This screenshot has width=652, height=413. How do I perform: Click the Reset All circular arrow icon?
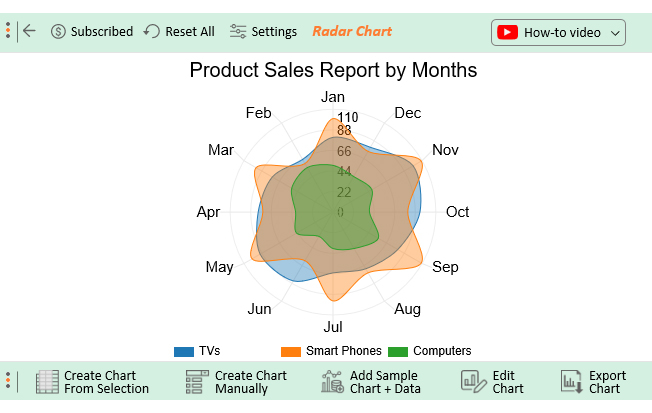pos(152,31)
